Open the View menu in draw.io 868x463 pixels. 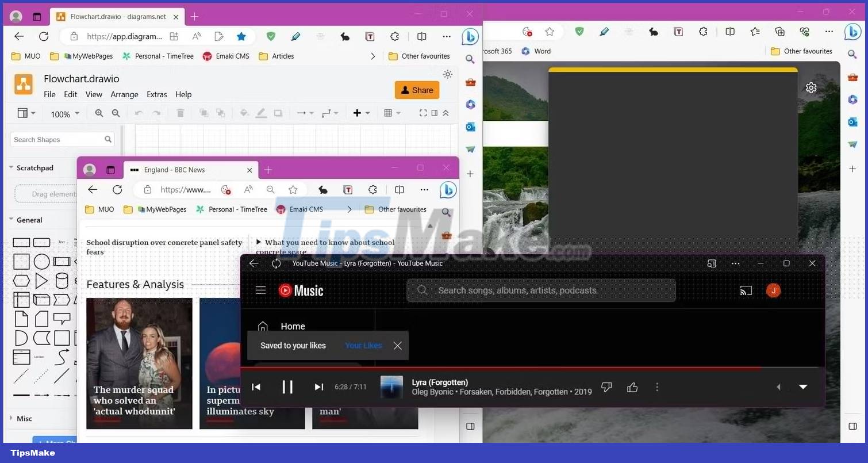coord(94,94)
